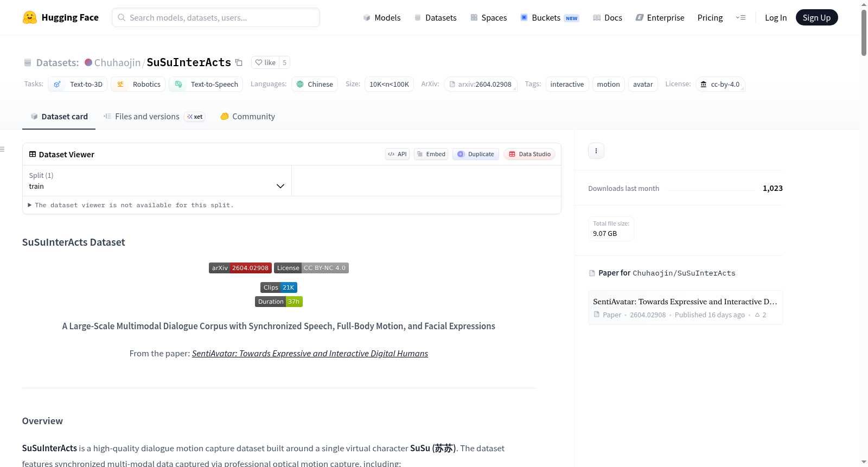This screenshot has height=467, width=868.
Task: Select the Downloads last month value 1,023
Action: point(773,188)
